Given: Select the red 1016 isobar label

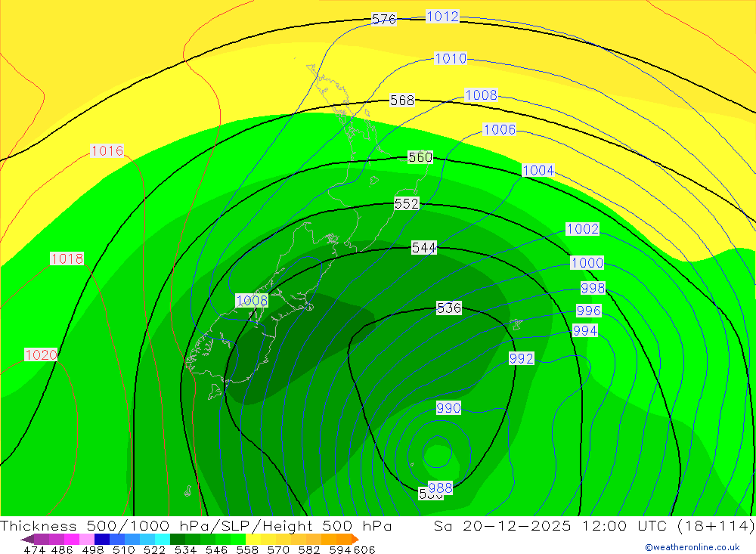Looking at the screenshot, I should (x=107, y=151).
